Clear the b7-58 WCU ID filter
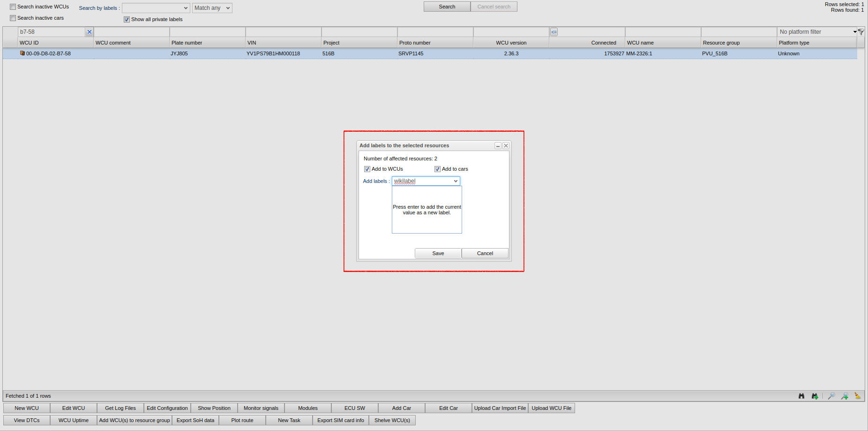The width and height of the screenshot is (868, 431). (89, 32)
